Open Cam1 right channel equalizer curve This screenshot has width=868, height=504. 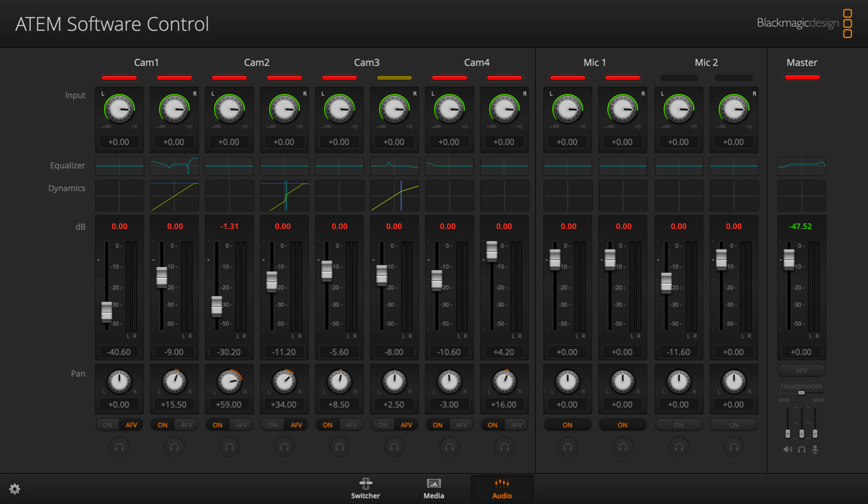[174, 166]
